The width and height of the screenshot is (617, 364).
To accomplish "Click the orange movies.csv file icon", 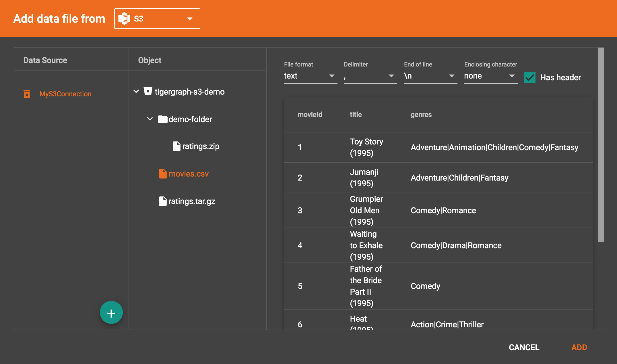I will coord(162,174).
